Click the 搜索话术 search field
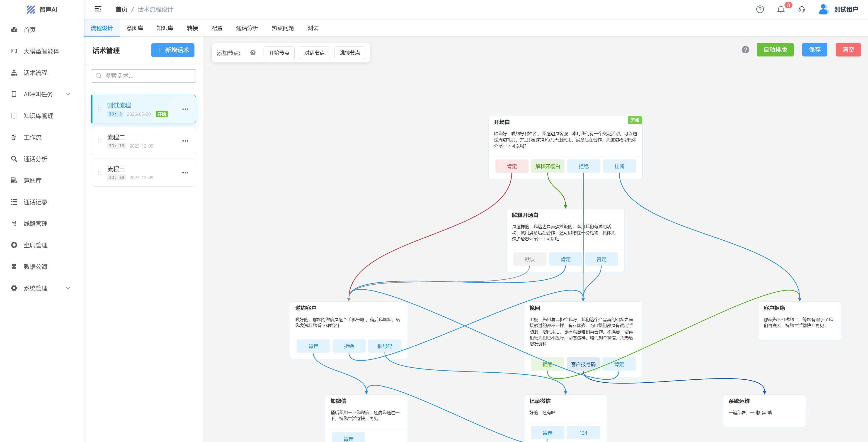Viewport: 868px width, 442px height. 143,76
